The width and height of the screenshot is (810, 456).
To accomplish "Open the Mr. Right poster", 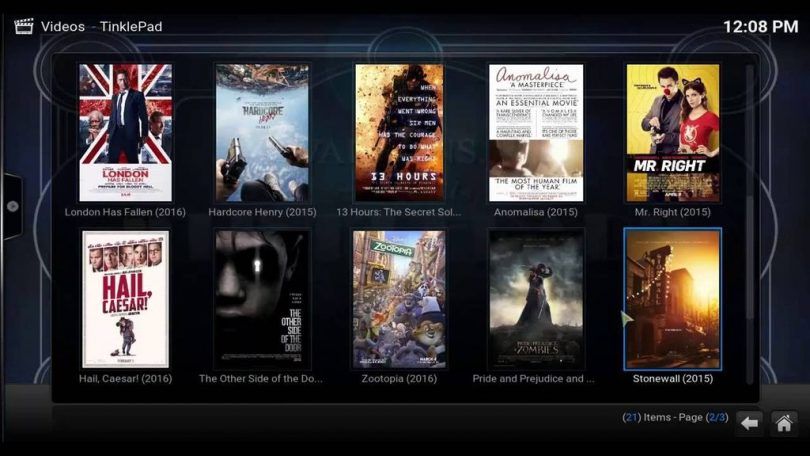I will (672, 133).
